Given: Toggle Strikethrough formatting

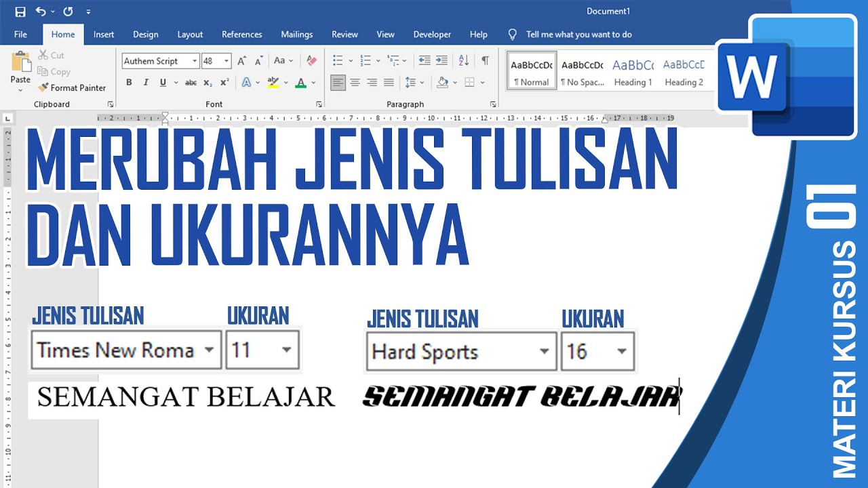Looking at the screenshot, I should 191,83.
